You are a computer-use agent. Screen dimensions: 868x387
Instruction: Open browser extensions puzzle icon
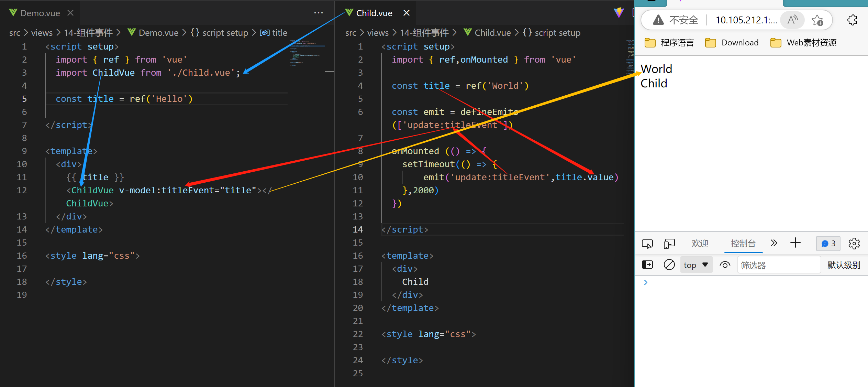852,20
